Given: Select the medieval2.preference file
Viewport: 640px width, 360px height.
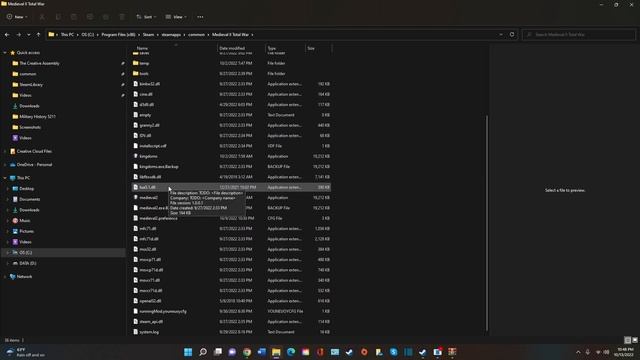Looking at the screenshot, I should click(x=231, y=218).
